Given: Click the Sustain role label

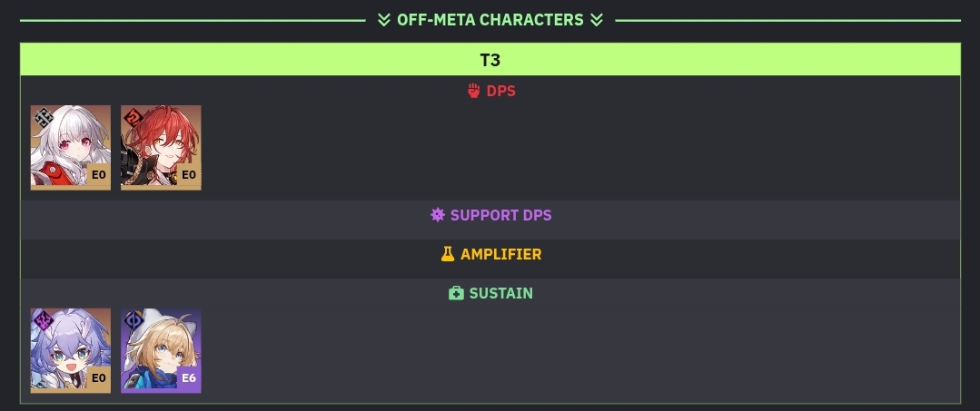Looking at the screenshot, I should click(500, 293).
